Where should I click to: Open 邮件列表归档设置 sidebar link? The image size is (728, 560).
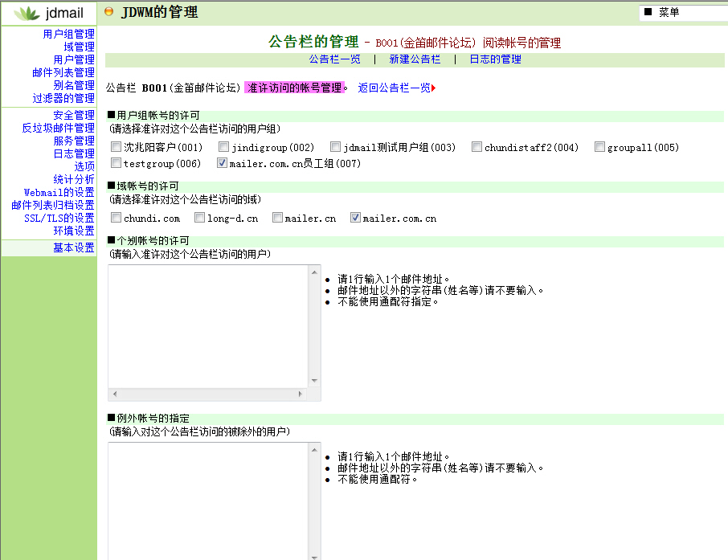coord(53,205)
